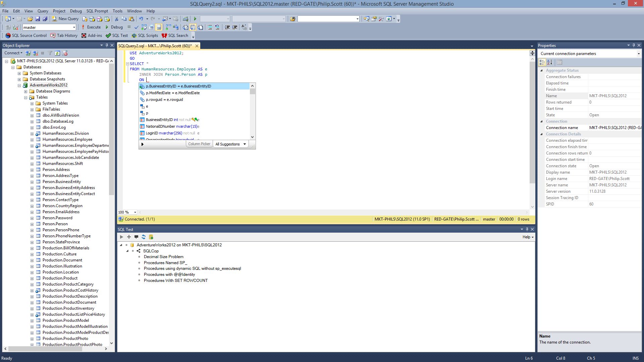Image resolution: width=644 pixels, height=362 pixels.
Task: Click the Save file icon
Action: [x=38, y=19]
